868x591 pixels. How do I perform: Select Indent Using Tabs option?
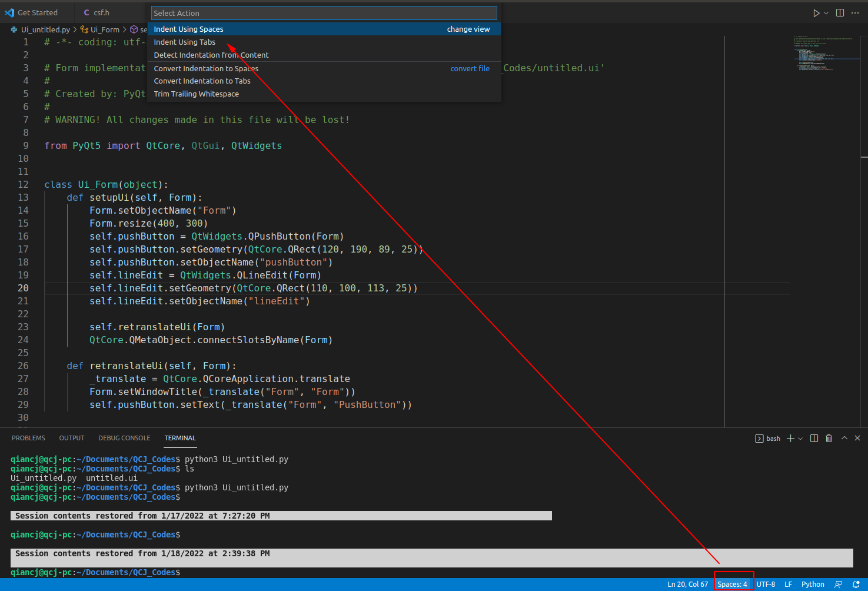pyautogui.click(x=184, y=42)
